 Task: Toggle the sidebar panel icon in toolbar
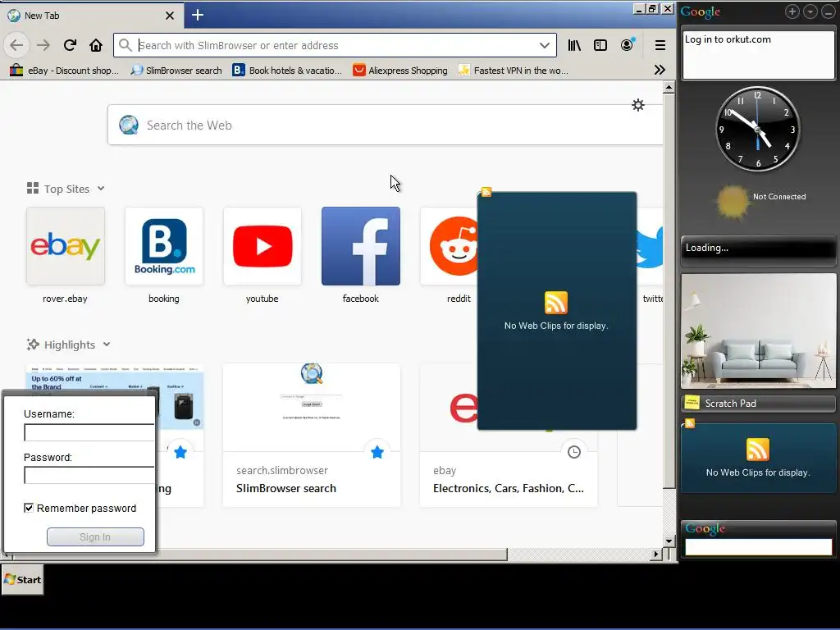600,46
